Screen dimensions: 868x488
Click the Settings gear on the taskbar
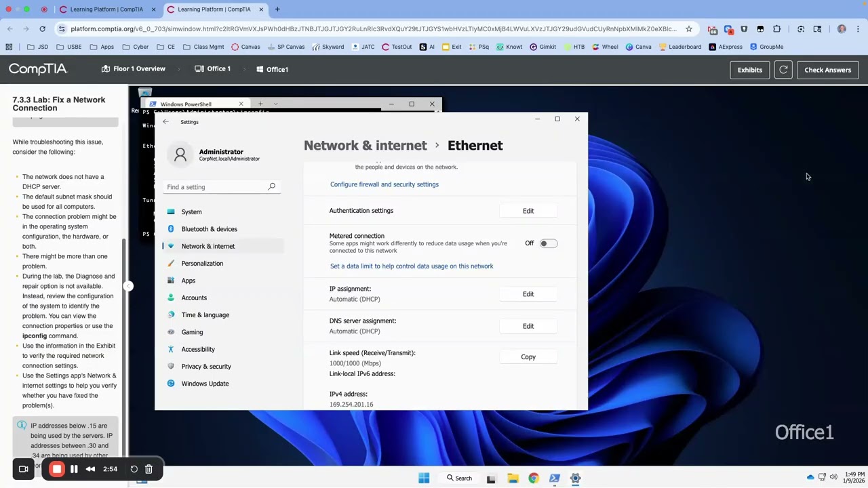[575, 479]
